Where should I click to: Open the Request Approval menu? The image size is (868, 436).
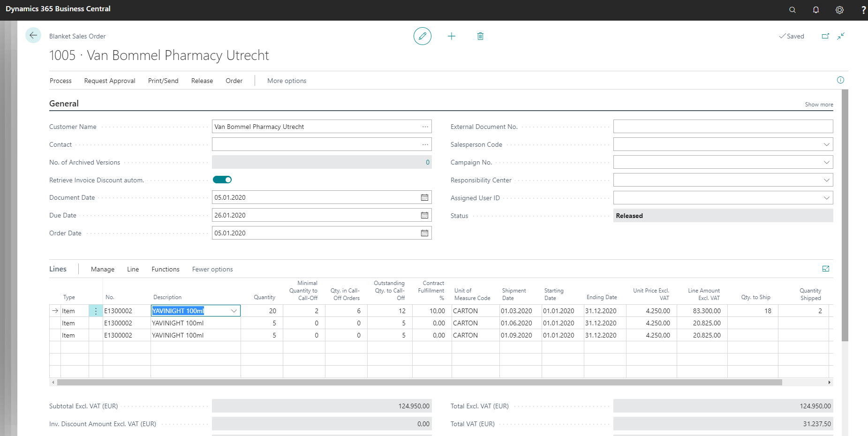[x=110, y=81]
